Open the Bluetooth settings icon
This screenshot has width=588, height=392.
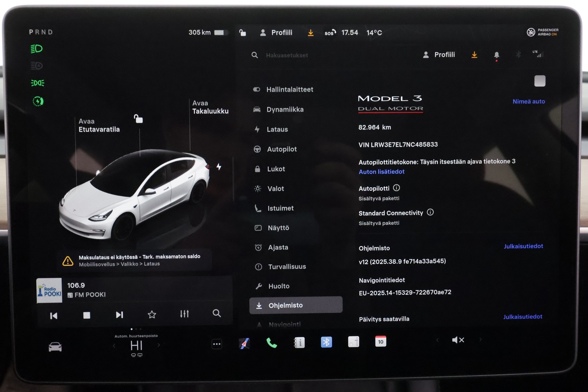(326, 342)
